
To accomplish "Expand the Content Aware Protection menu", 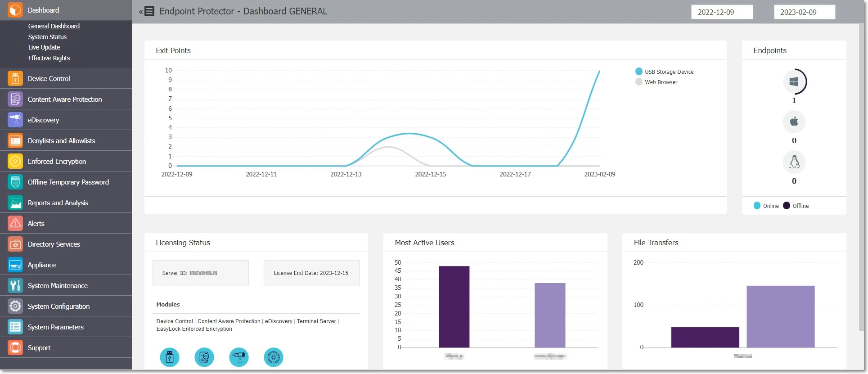I will coord(66,99).
